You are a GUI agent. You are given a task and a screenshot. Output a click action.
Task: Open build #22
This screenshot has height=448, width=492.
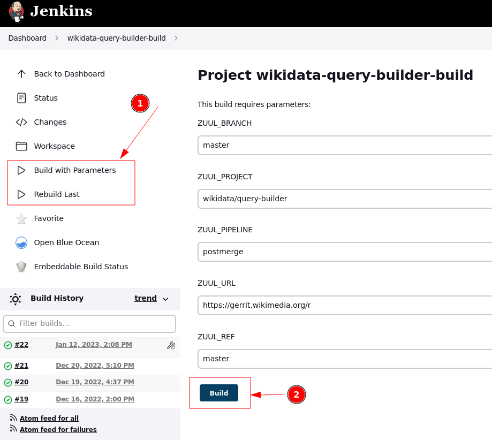[x=21, y=345]
